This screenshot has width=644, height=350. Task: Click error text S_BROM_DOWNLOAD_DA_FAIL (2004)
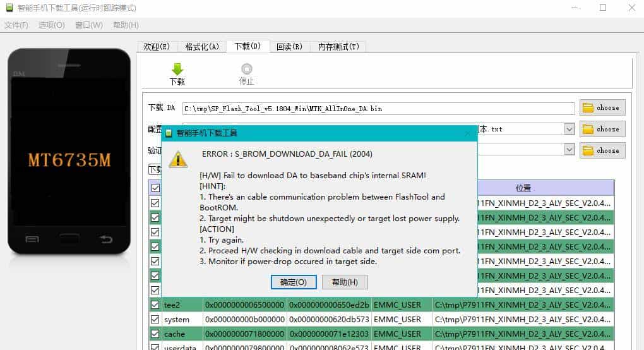click(304, 154)
